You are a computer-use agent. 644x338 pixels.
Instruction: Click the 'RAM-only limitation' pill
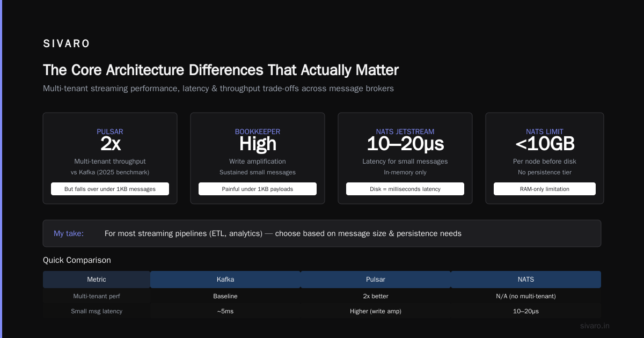pos(545,189)
